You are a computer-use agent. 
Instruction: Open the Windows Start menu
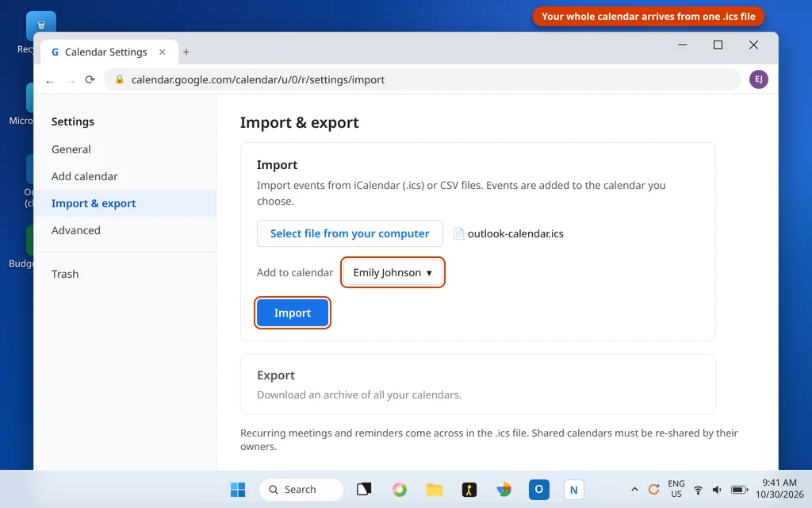(238, 489)
